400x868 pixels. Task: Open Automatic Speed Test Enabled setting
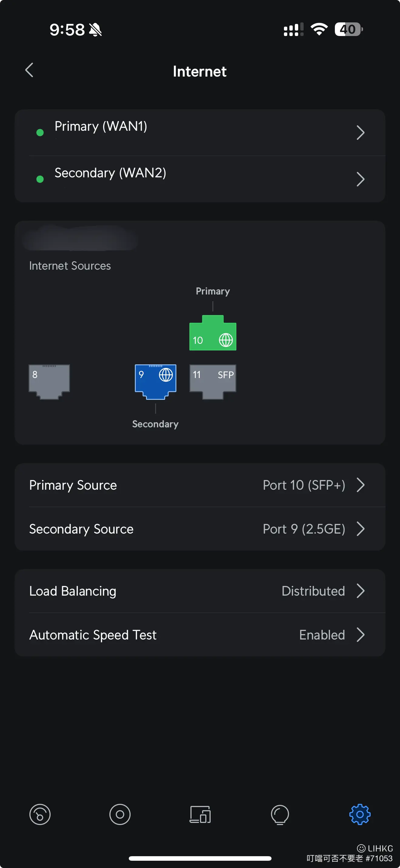coord(200,634)
